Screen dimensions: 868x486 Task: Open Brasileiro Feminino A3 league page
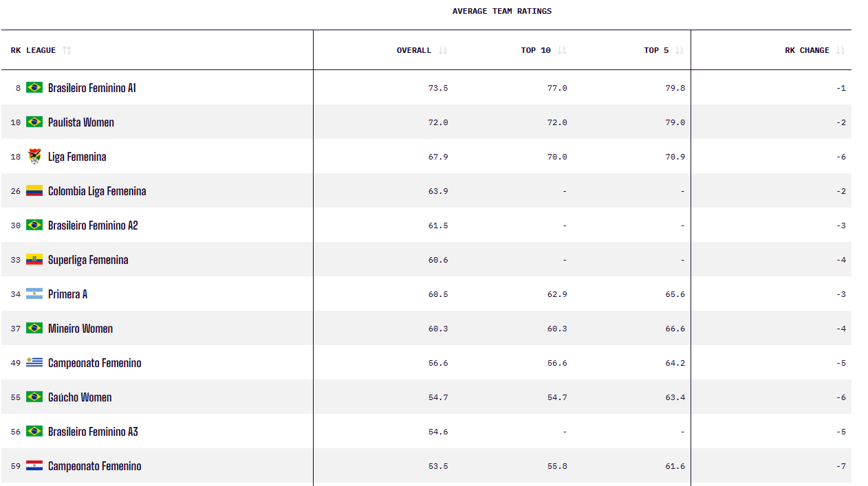[93, 432]
